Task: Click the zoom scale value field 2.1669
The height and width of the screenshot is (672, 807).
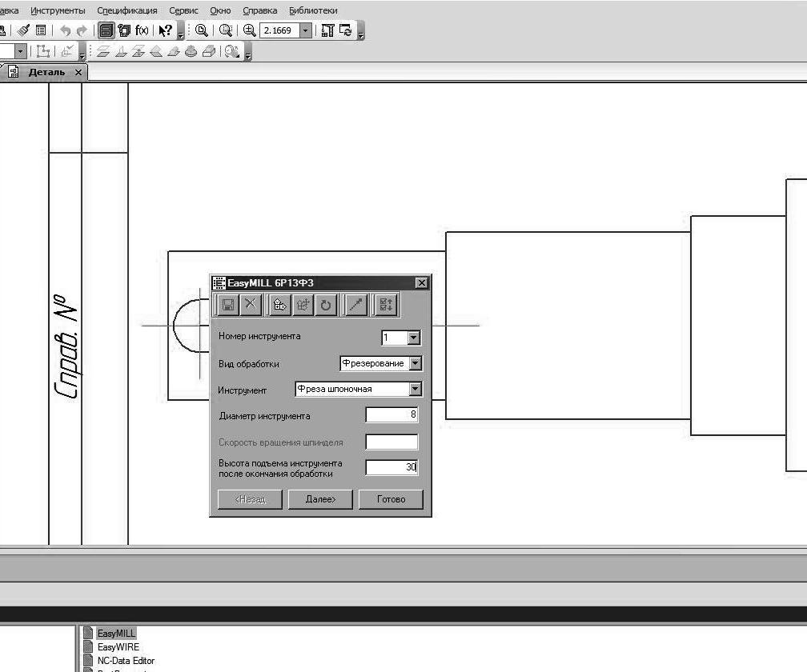Action: point(279,30)
